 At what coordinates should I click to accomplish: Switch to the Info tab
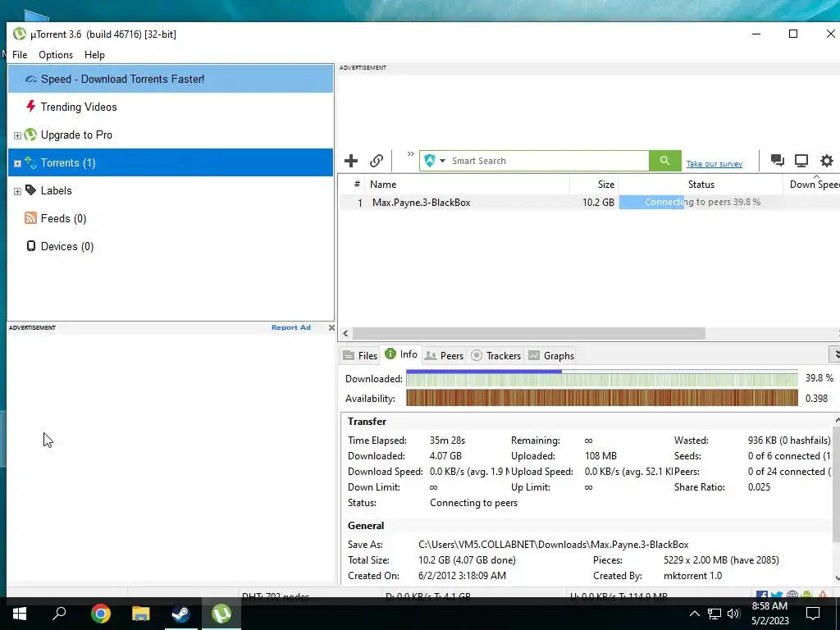[x=401, y=354]
